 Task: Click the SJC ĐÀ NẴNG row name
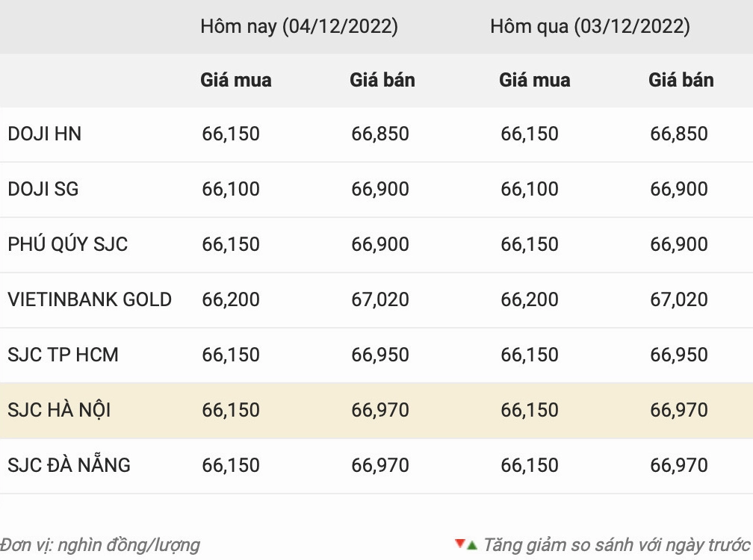pyautogui.click(x=69, y=464)
